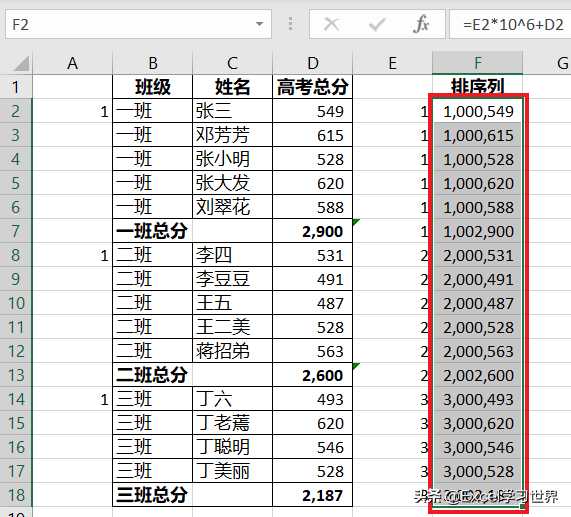Select row 18 header
Image resolution: width=571 pixels, height=517 pixels.
16,495
